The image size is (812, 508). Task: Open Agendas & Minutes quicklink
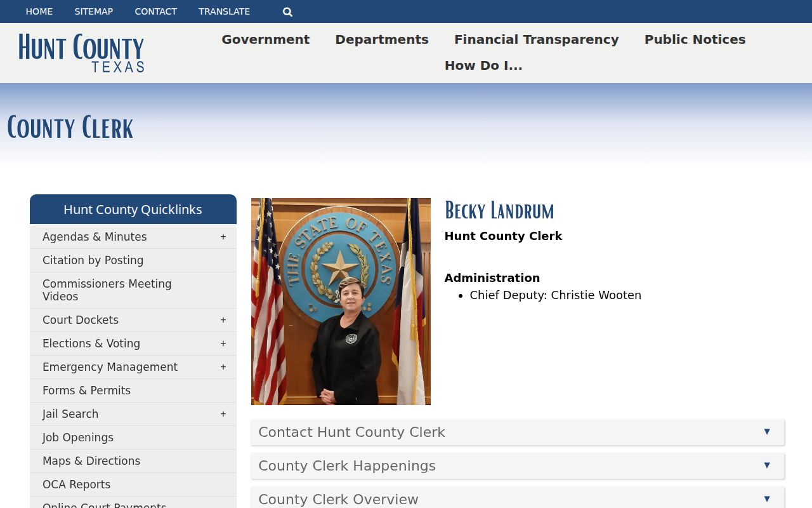tap(95, 237)
